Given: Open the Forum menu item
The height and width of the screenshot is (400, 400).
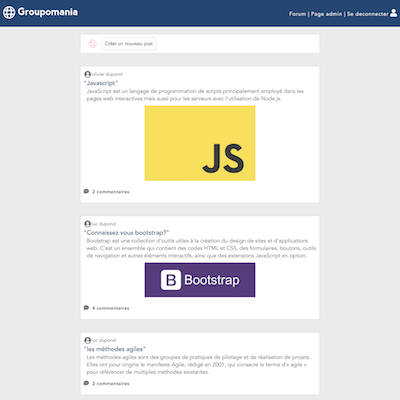Looking at the screenshot, I should (x=297, y=14).
